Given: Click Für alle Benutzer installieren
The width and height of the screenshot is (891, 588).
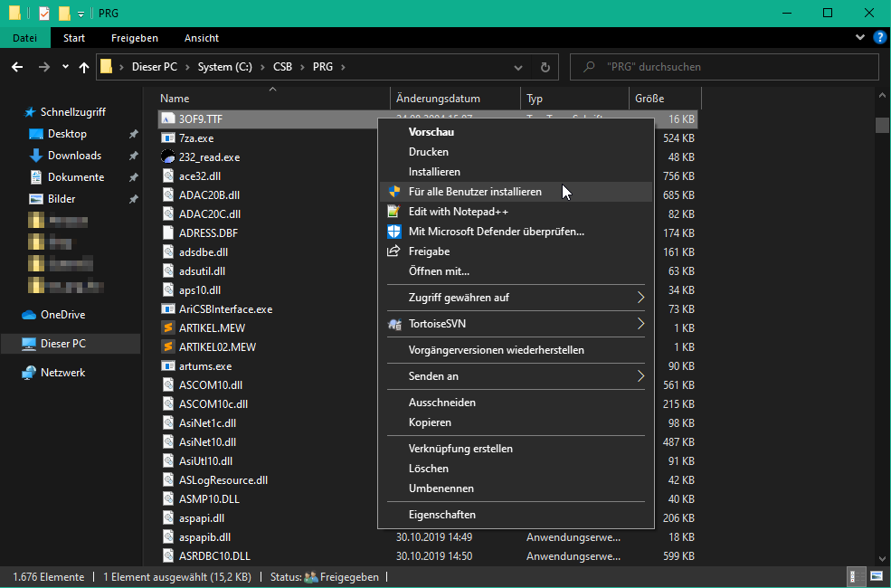Looking at the screenshot, I should [x=516, y=192].
